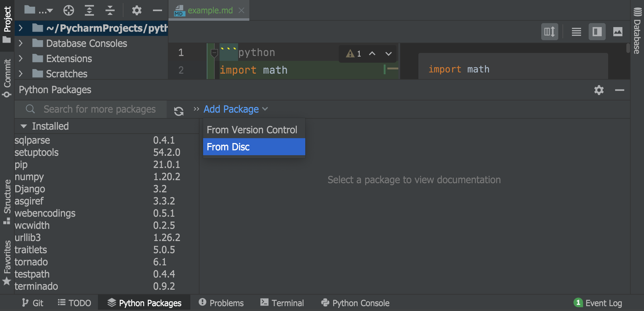Click the Select Opened File crosshair icon
Image resolution: width=644 pixels, height=311 pixels.
coord(69,10)
